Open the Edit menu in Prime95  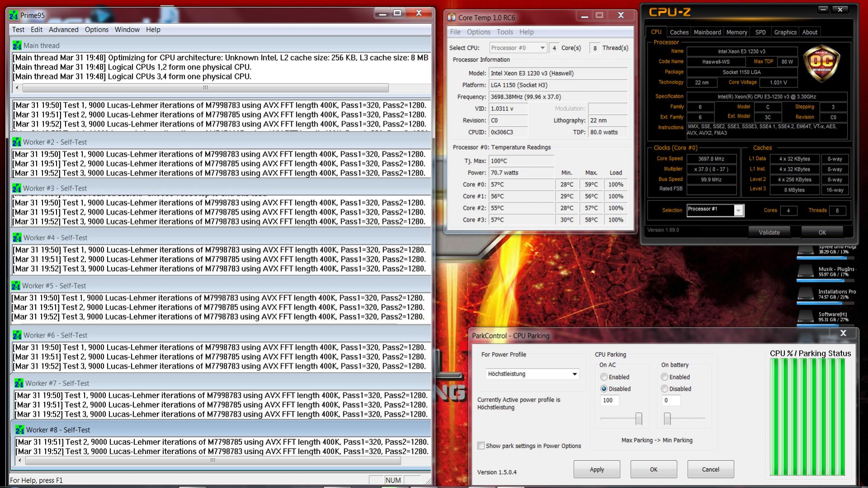[x=37, y=30]
